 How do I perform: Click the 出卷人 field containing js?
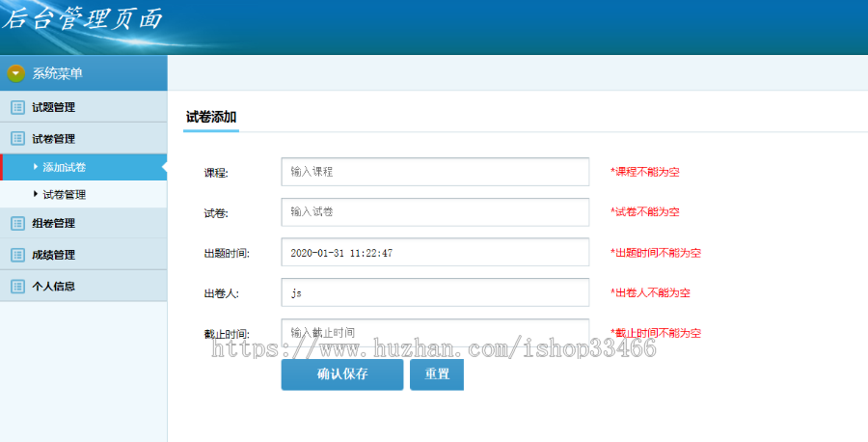pyautogui.click(x=435, y=292)
